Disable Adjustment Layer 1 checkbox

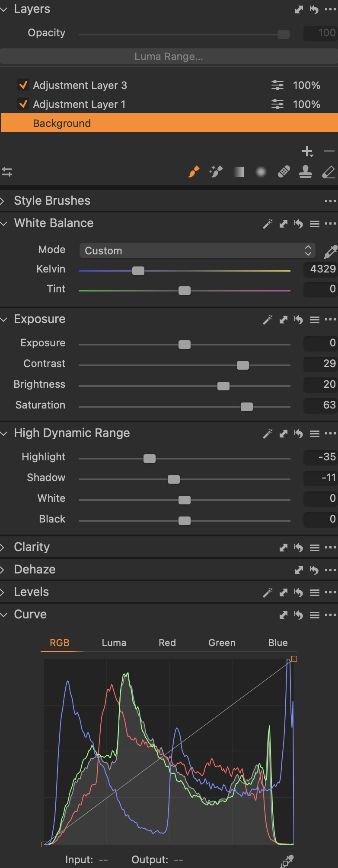pyautogui.click(x=23, y=104)
